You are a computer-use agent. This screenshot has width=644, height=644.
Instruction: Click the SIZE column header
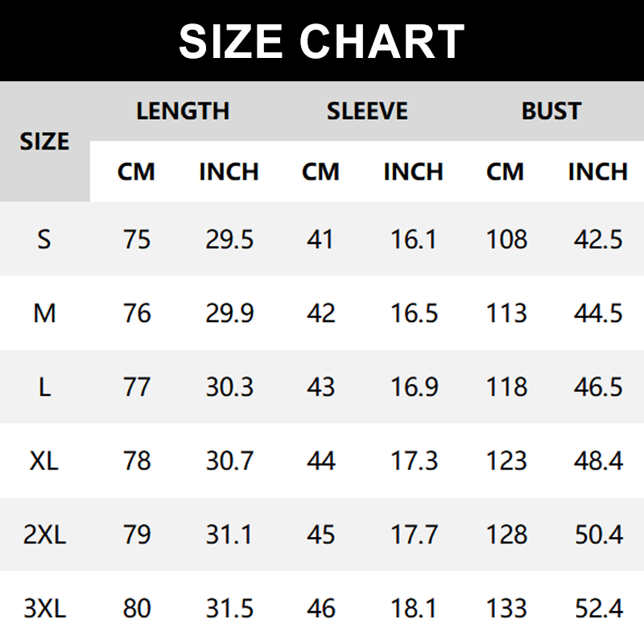click(x=44, y=142)
